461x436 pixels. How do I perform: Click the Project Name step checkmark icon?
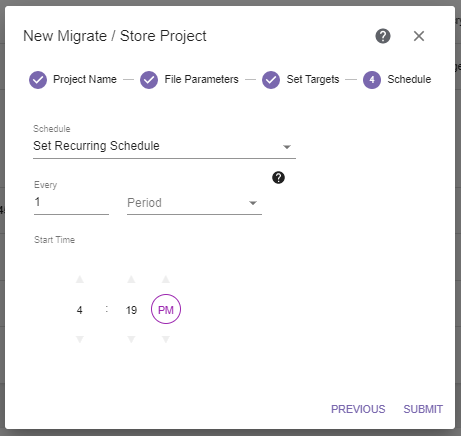pyautogui.click(x=38, y=80)
